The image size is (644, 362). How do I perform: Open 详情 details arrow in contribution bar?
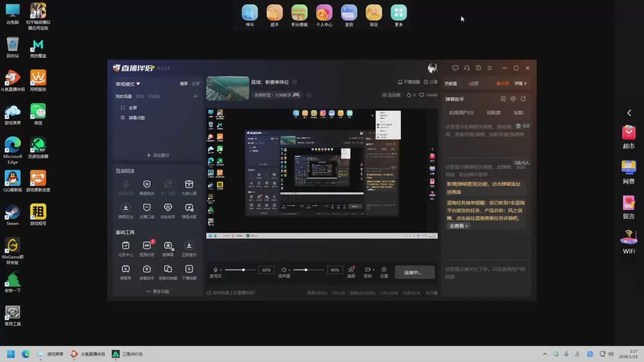520,84
